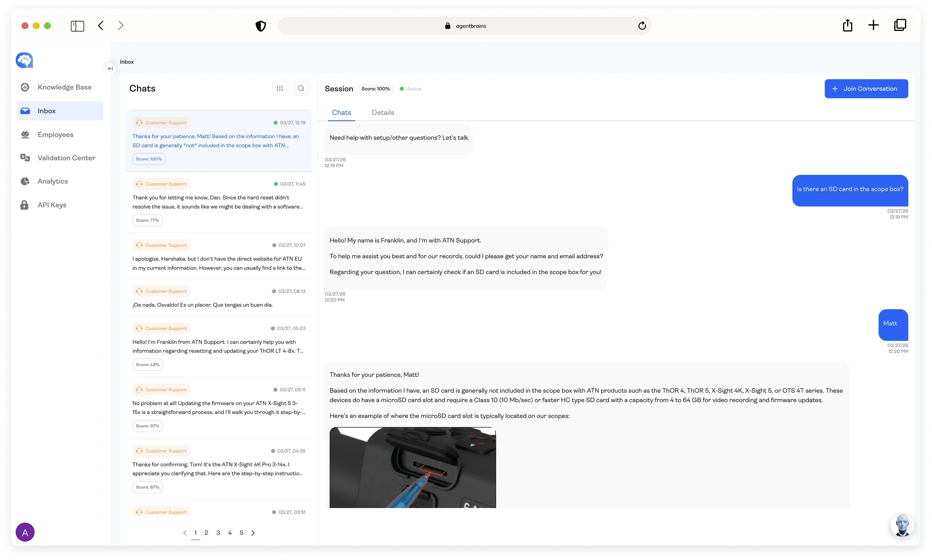Reload the page
This screenshot has width=932, height=560.
click(x=642, y=26)
